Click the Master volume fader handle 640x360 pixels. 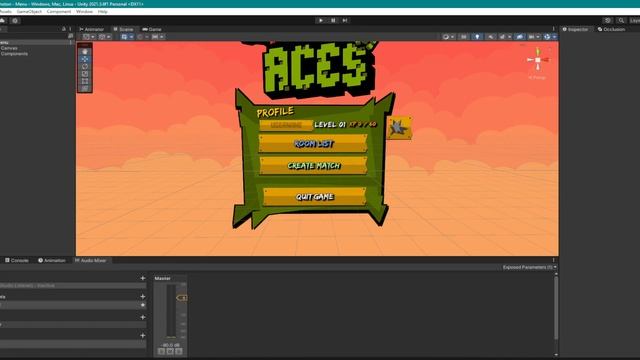point(182,298)
